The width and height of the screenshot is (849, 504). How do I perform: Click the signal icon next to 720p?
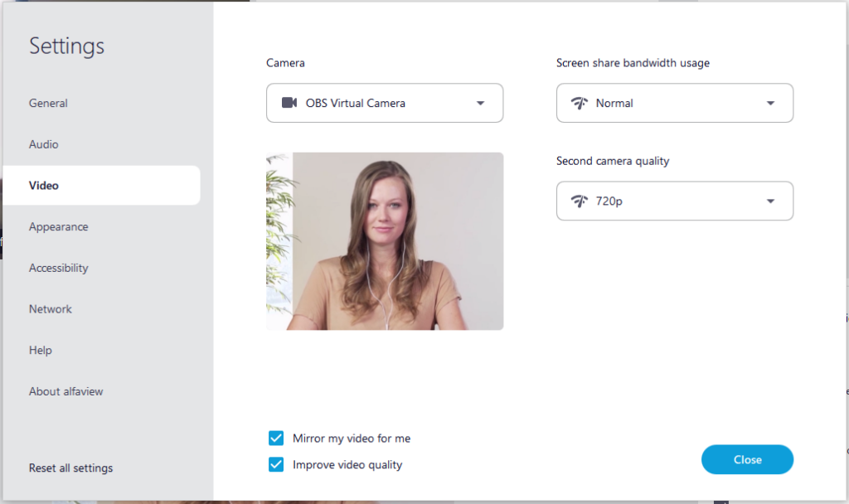coord(580,201)
